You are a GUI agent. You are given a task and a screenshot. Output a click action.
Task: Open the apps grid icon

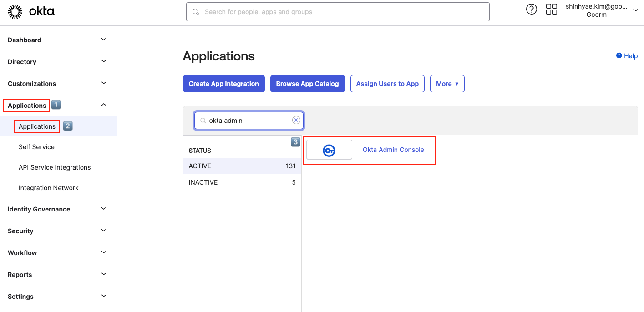point(551,9)
